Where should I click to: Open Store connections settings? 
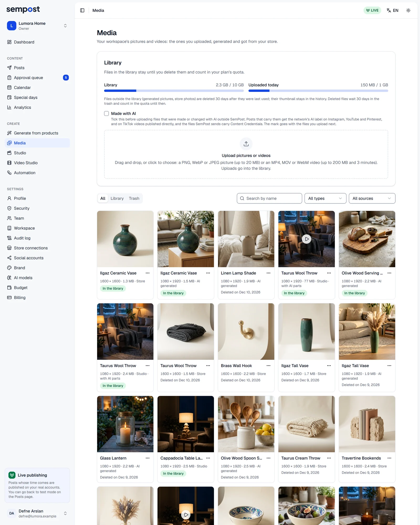pos(37,248)
